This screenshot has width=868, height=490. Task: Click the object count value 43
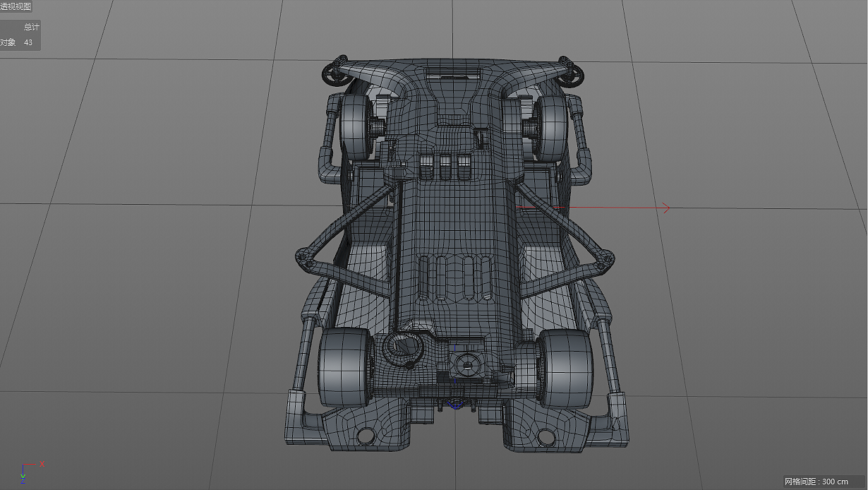point(28,42)
